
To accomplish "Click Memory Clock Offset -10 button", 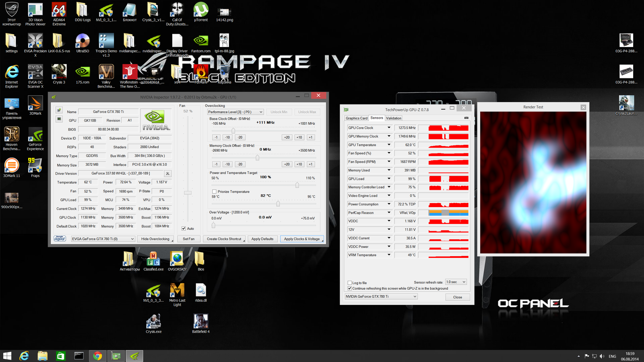I will (x=227, y=164).
